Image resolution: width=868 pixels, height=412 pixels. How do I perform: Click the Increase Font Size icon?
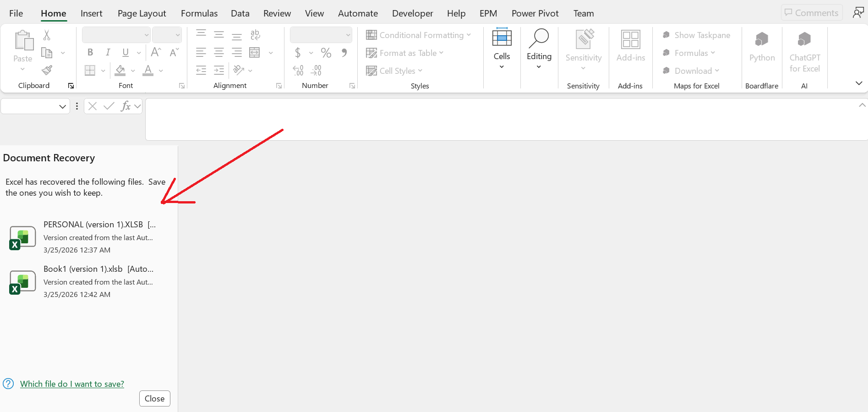[x=156, y=52]
